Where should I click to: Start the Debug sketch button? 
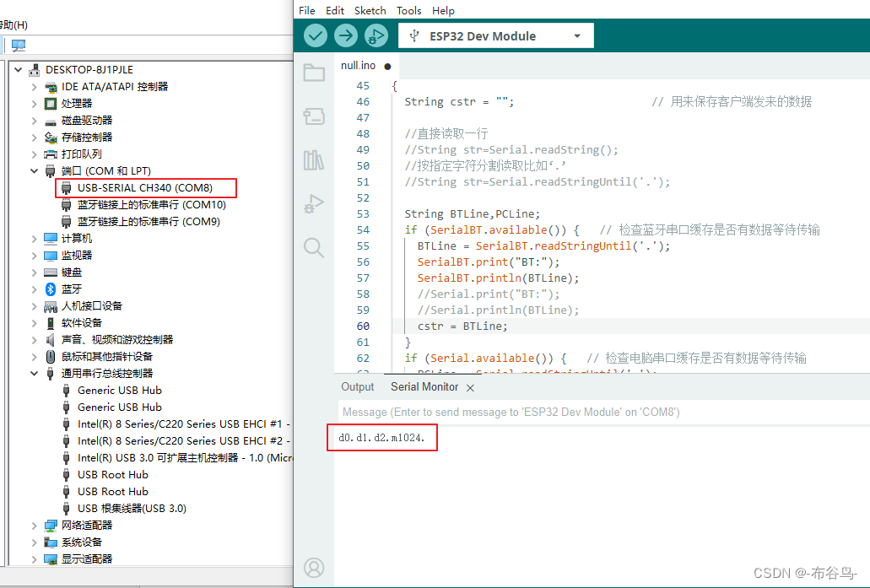click(x=376, y=35)
